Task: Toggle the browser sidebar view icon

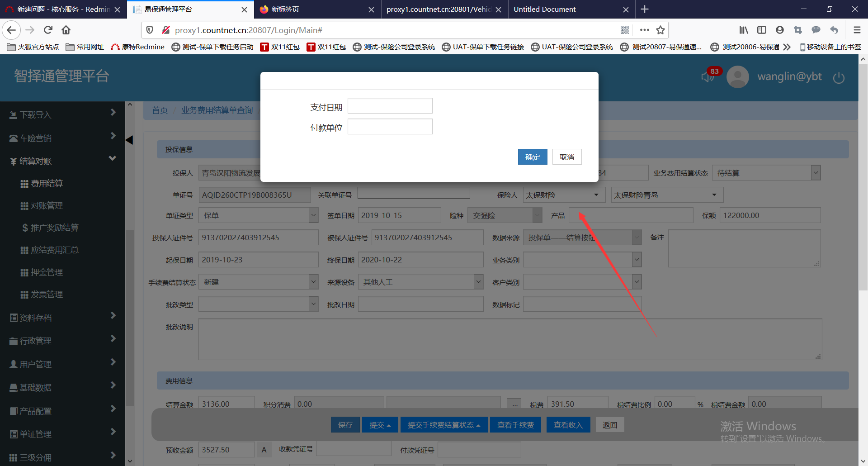Action: (762, 30)
